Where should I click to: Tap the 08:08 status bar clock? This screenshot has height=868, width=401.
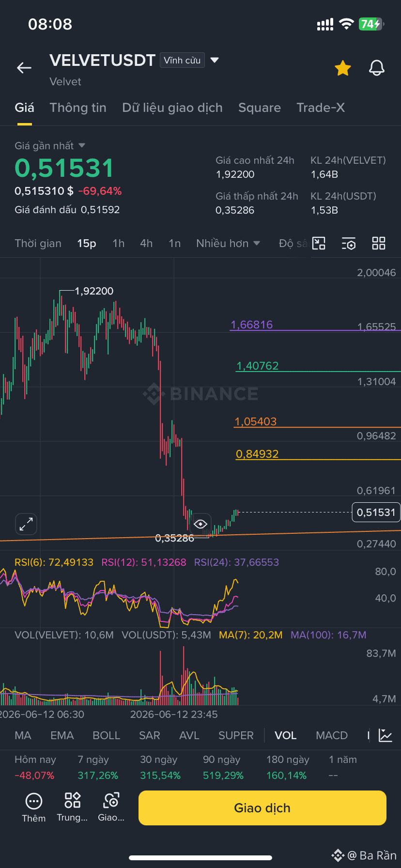pos(50,24)
